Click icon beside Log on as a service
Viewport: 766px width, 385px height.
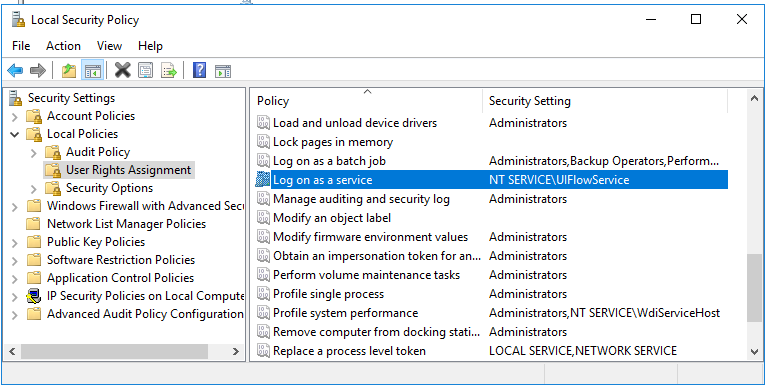(x=263, y=180)
